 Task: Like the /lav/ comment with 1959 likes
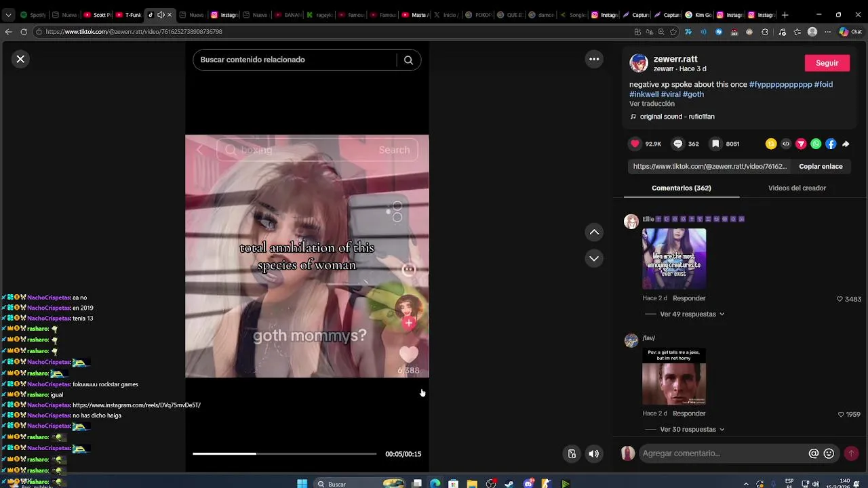click(841, 414)
